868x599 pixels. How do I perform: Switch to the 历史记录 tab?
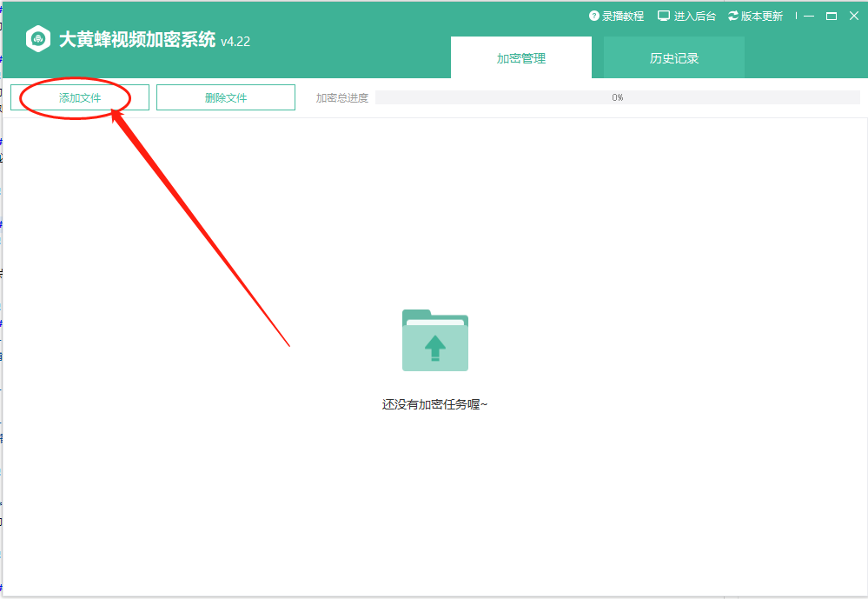coord(673,58)
